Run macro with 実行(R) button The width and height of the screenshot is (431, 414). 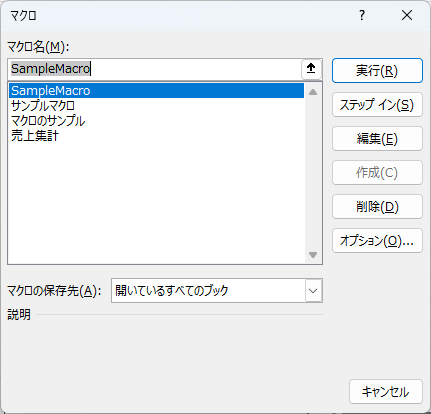(x=377, y=71)
